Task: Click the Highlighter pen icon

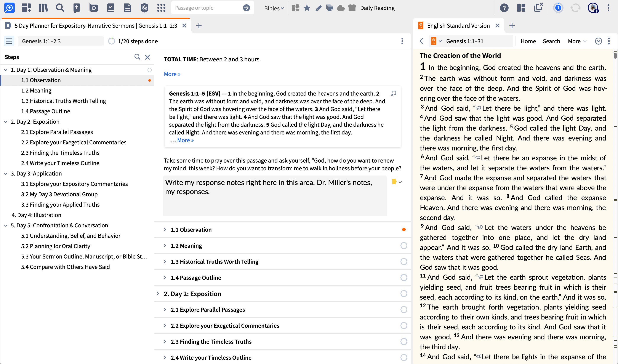Action: [318, 8]
